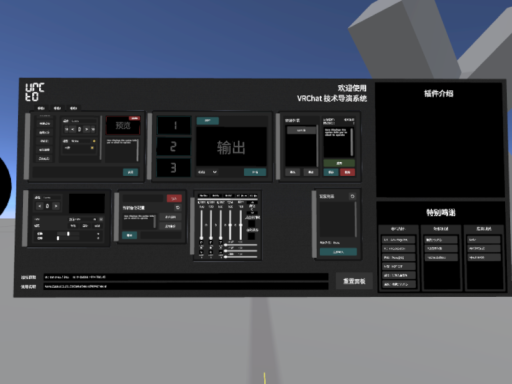Click first entry in left 特别鸣谢 column
512x384 pixels.
tap(398, 240)
